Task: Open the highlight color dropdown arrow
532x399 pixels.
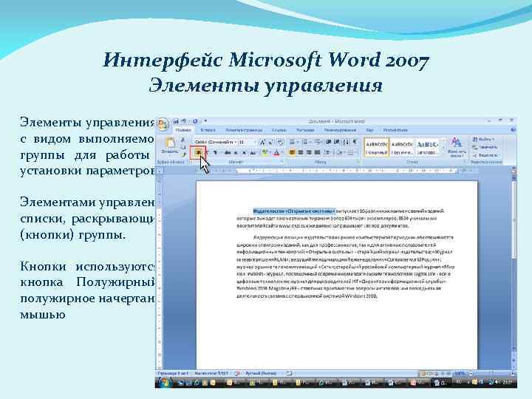Action: click(270, 153)
